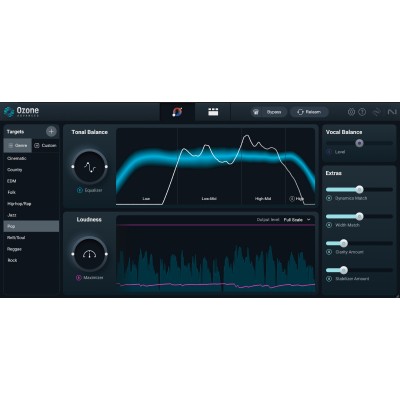400x400 pixels.
Task: Click the Low-Mid band label
Action: (x=209, y=199)
